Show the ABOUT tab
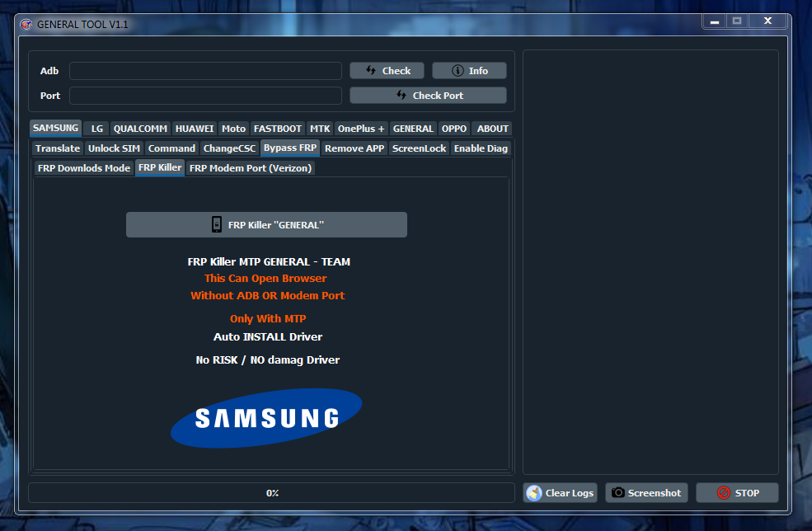This screenshot has height=531, width=812. (x=492, y=129)
